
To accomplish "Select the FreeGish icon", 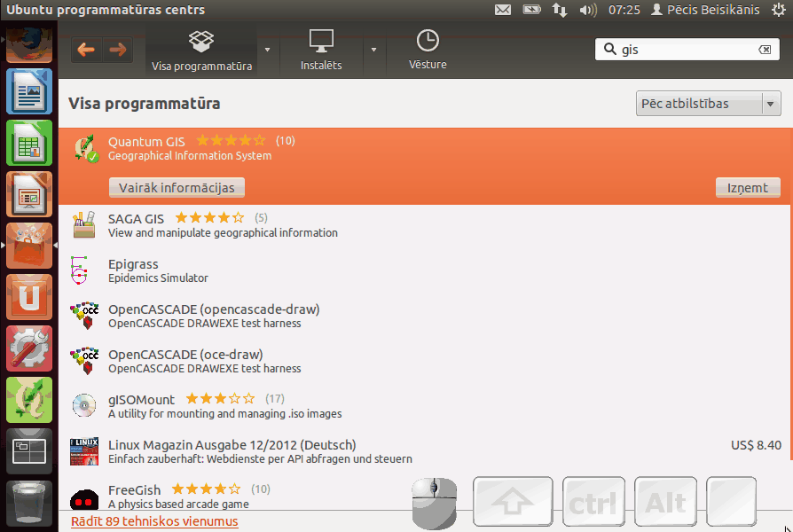I will [x=84, y=498].
